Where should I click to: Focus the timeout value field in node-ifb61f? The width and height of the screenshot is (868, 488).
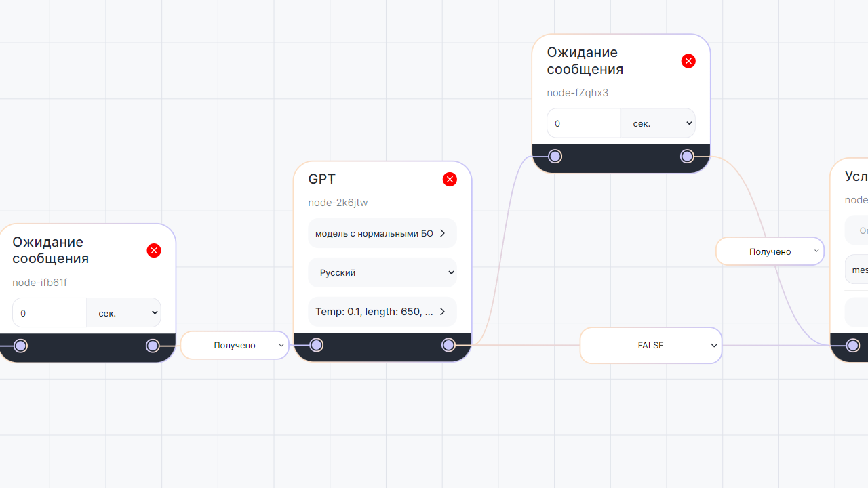click(x=50, y=312)
